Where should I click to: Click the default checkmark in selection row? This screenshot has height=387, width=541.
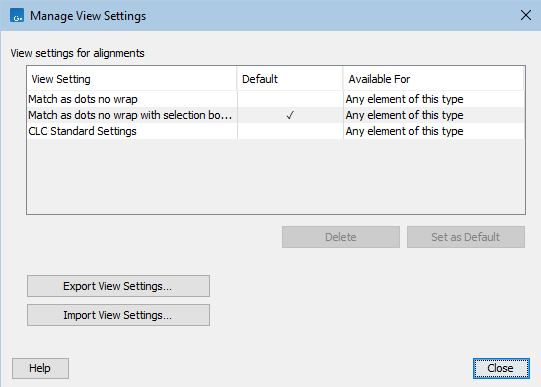[290, 115]
